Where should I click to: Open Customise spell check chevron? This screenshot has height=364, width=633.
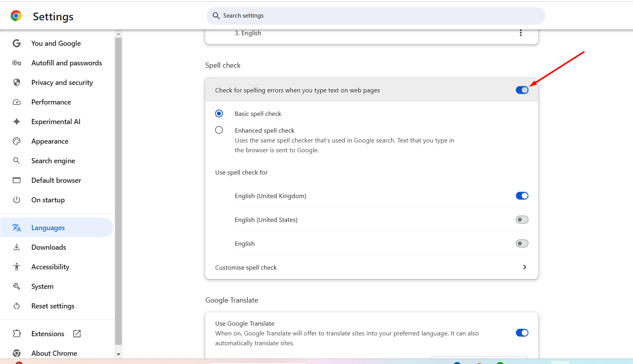pos(524,267)
